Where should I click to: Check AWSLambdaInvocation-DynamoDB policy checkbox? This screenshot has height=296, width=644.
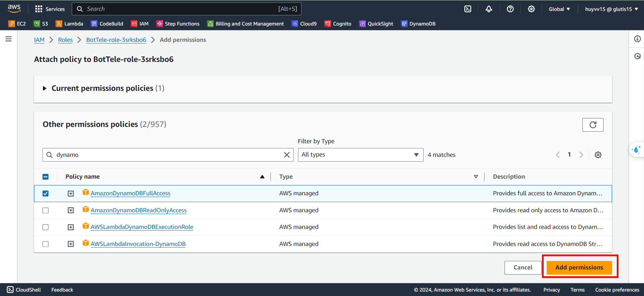[x=46, y=244]
